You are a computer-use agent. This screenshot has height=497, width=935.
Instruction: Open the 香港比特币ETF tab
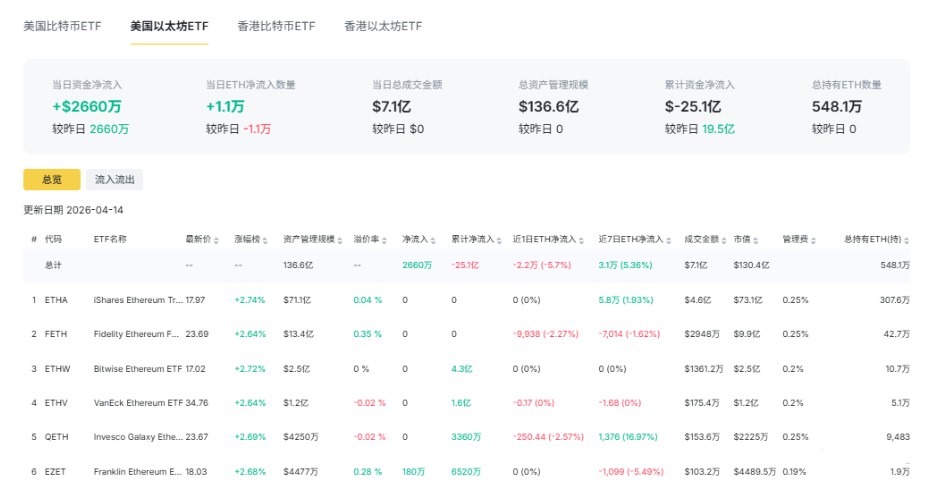tap(277, 26)
